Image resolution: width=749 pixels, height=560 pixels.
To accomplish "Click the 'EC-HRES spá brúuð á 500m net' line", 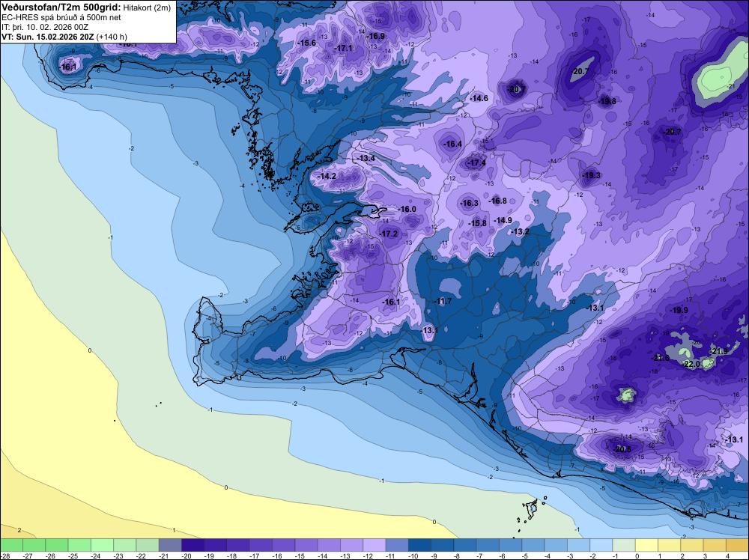I will pyautogui.click(x=61, y=18).
